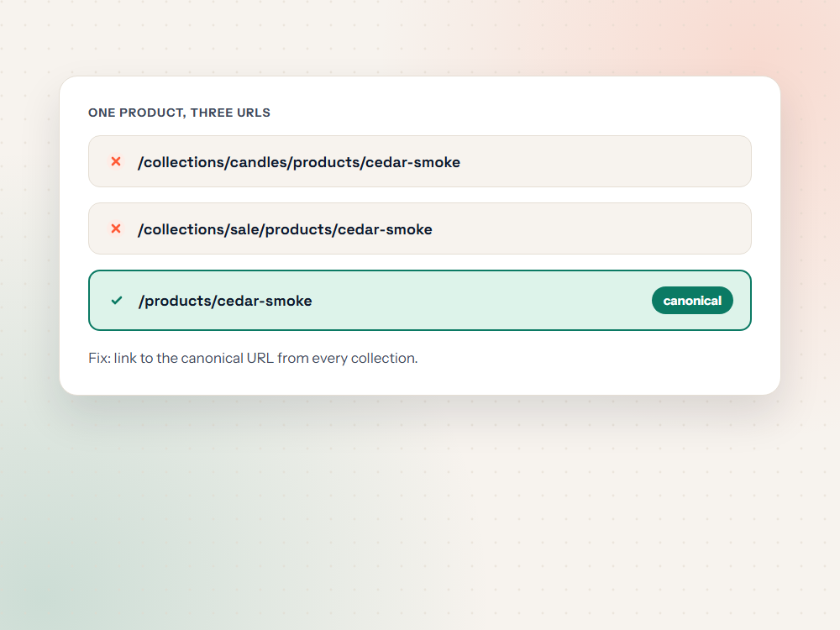Select the canonical badge
Viewport: 840px width, 630px height.
[x=692, y=301]
